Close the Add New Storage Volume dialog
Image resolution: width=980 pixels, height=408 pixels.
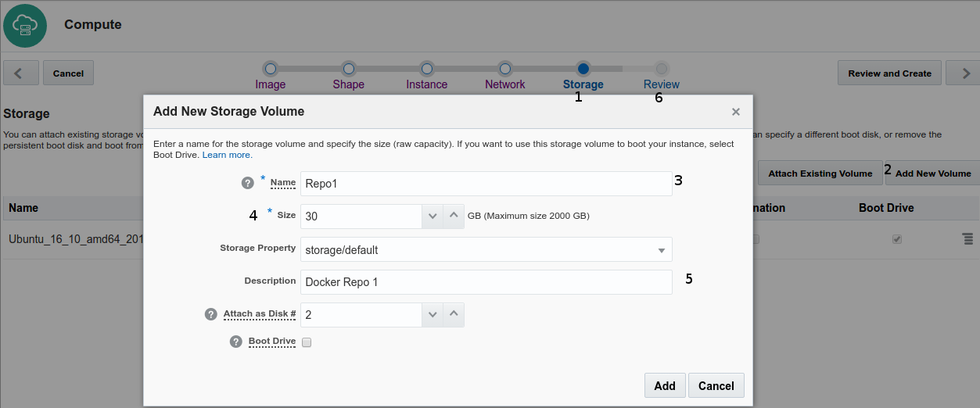735,112
